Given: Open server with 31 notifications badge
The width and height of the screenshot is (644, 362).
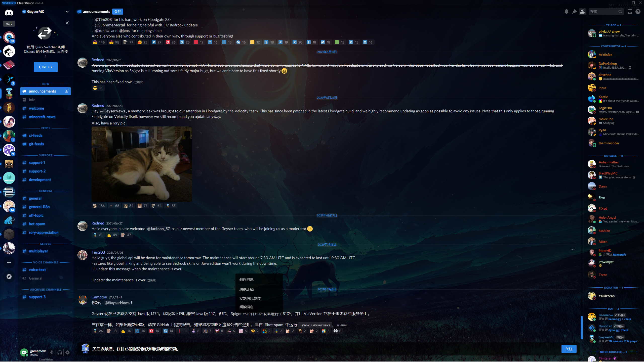Looking at the screenshot, I should 9,37.
